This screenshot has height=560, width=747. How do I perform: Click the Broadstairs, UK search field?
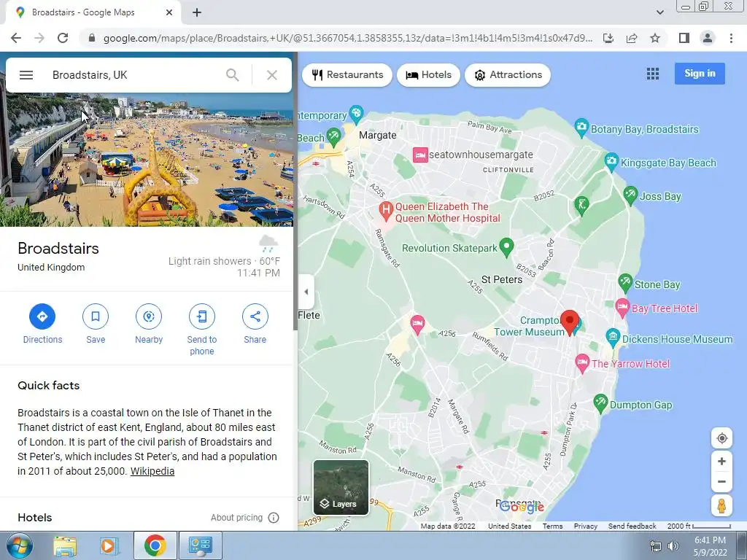133,75
